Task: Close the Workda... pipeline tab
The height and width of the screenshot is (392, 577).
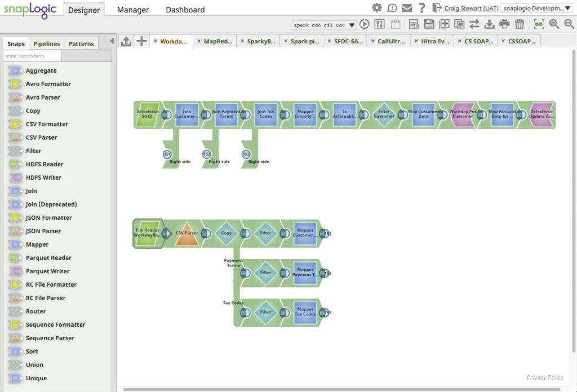Action: pyautogui.click(x=156, y=41)
